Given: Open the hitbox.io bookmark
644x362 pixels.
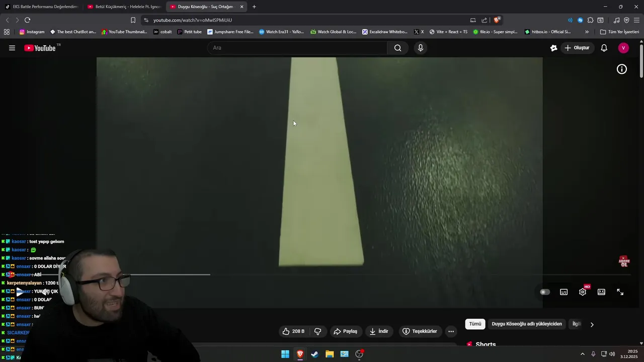Looking at the screenshot, I should coord(547,32).
